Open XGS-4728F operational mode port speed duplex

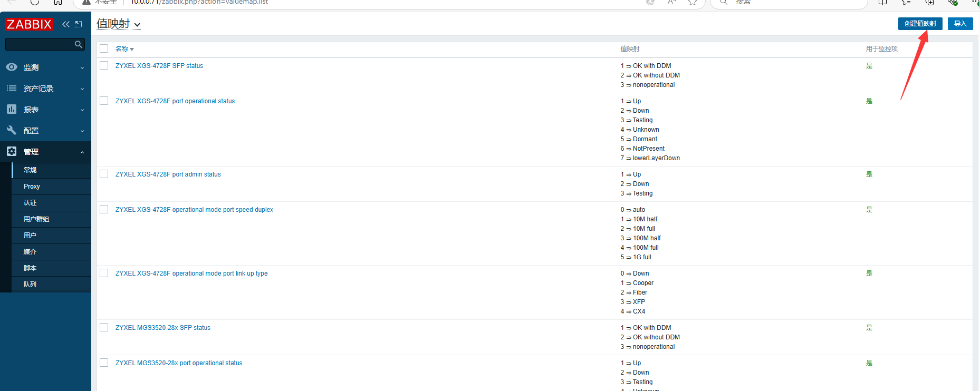point(194,210)
